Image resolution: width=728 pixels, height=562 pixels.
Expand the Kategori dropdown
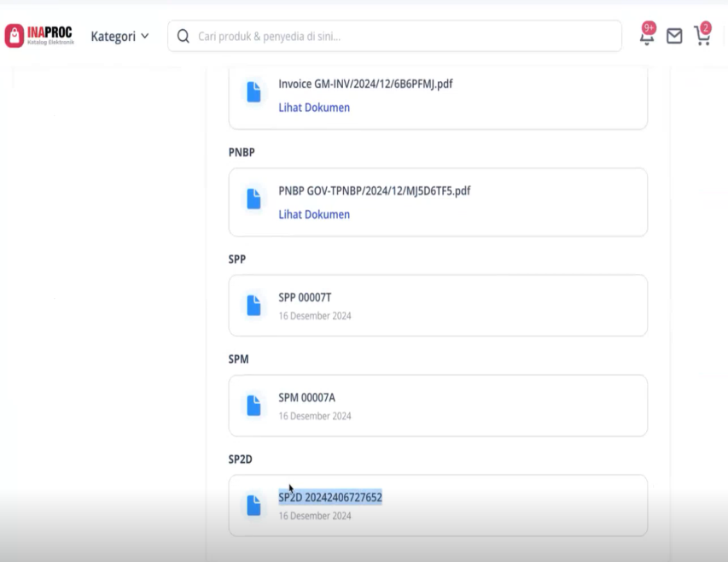pyautogui.click(x=119, y=36)
